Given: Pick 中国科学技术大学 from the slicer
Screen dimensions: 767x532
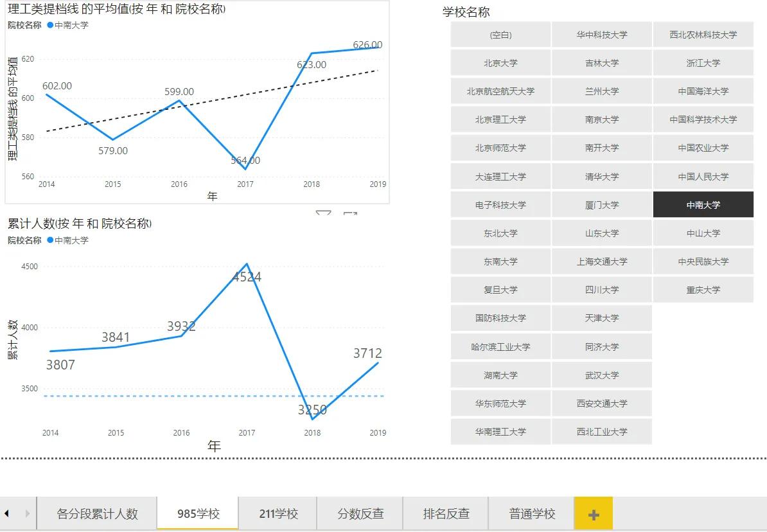Looking at the screenshot, I should [703, 120].
